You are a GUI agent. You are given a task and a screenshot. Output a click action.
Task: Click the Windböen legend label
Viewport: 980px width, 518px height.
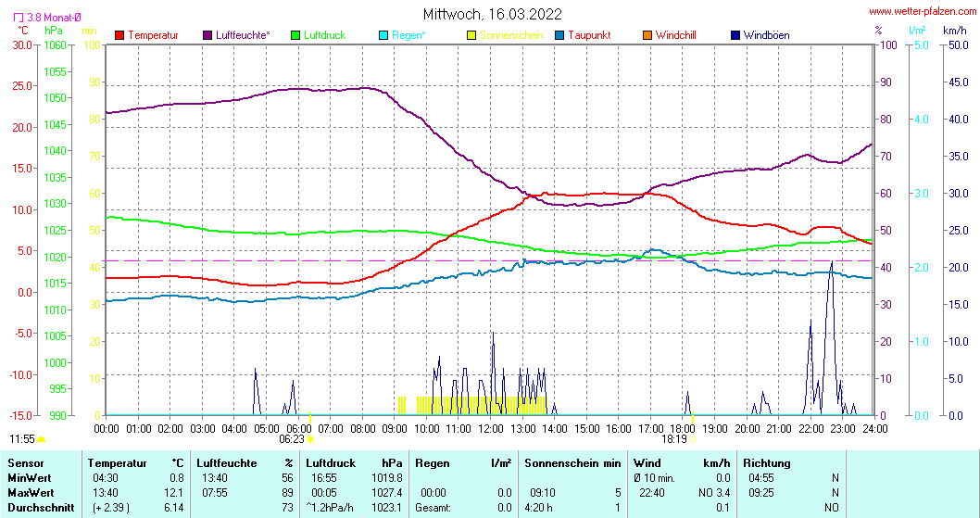point(766,35)
